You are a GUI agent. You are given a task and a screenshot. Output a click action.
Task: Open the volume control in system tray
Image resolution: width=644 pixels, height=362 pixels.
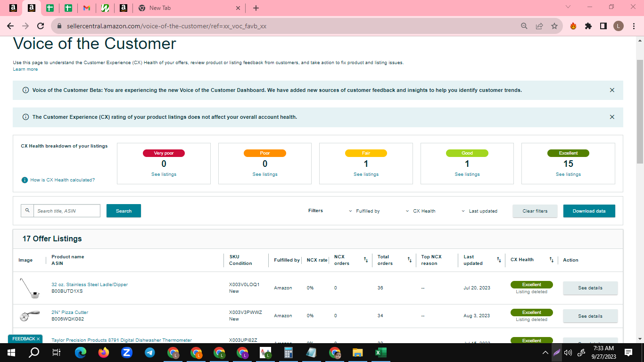click(x=568, y=353)
